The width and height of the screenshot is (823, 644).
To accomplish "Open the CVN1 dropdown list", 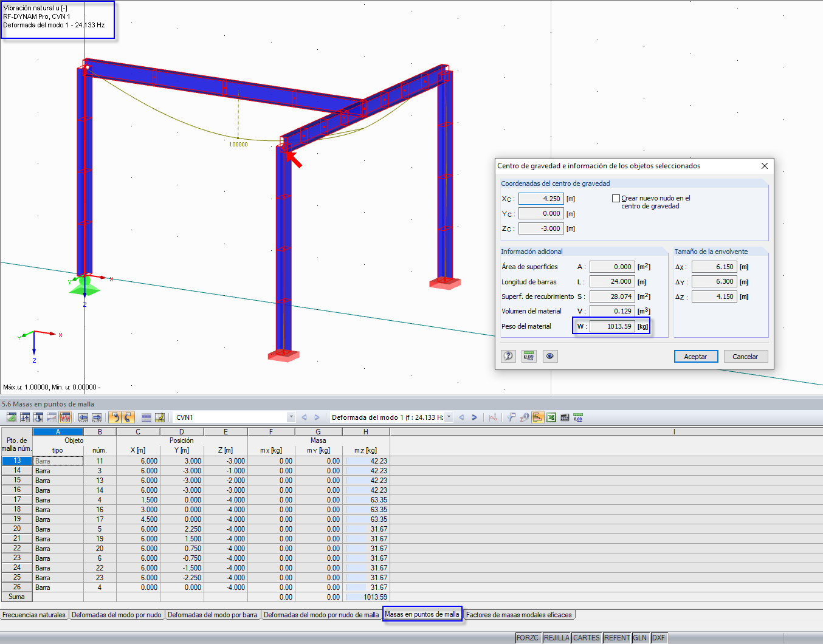I will (x=291, y=417).
